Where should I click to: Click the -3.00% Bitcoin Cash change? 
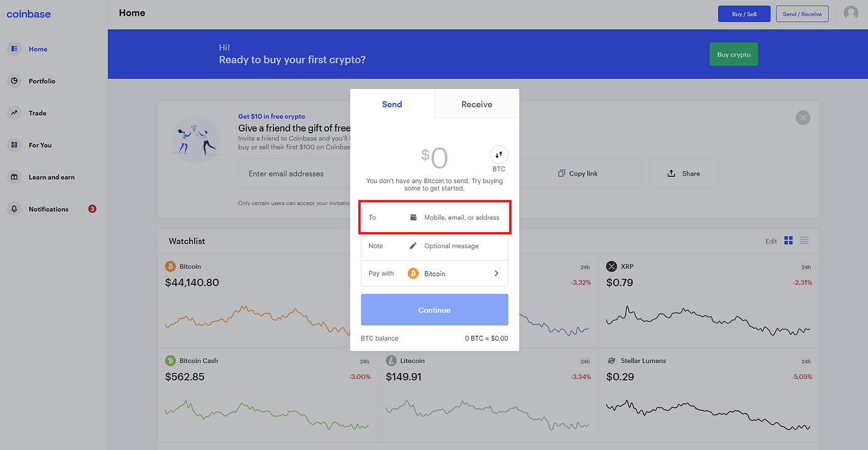[360, 377]
